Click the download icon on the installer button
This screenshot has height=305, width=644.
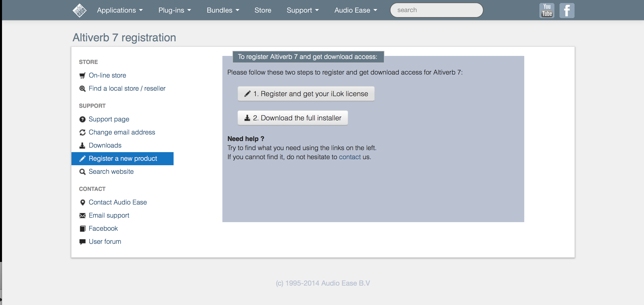pos(247,118)
